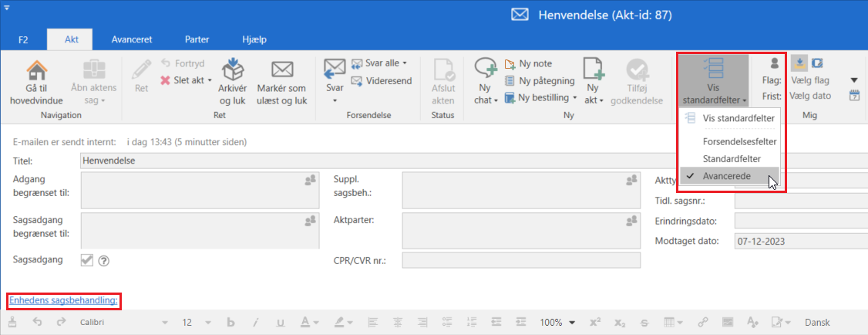
Task: Click Gå til hovedvindue home icon
Action: point(36,70)
